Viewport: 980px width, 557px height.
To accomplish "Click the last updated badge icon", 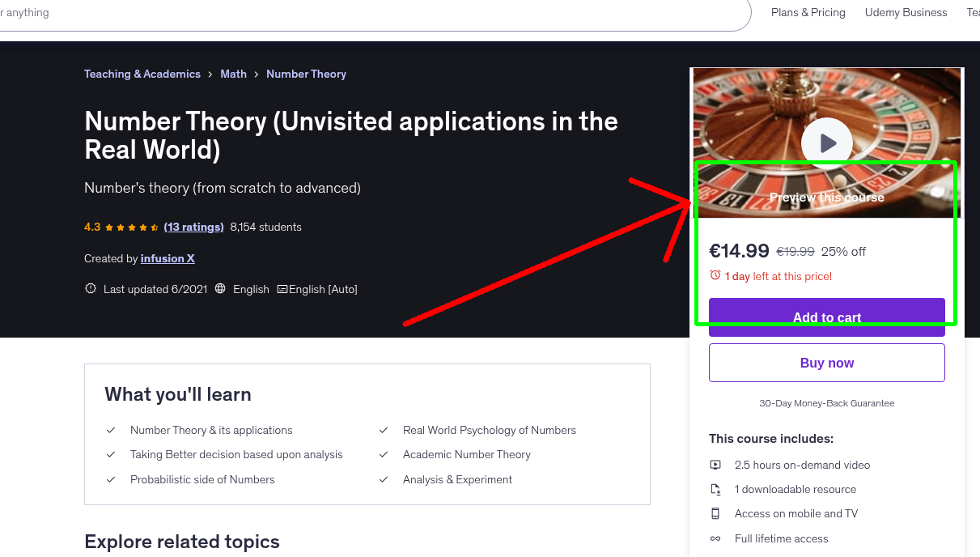I will 91,289.
